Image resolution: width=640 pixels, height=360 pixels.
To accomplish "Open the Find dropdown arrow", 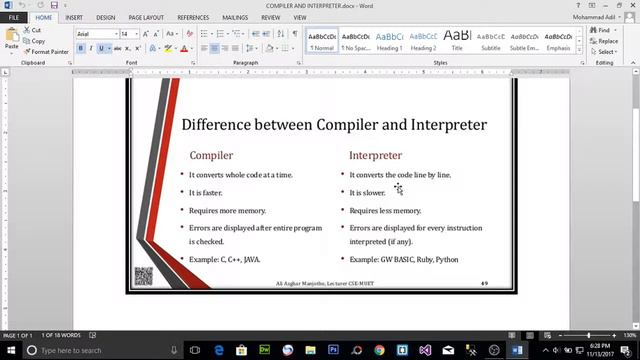I will coord(616,30).
